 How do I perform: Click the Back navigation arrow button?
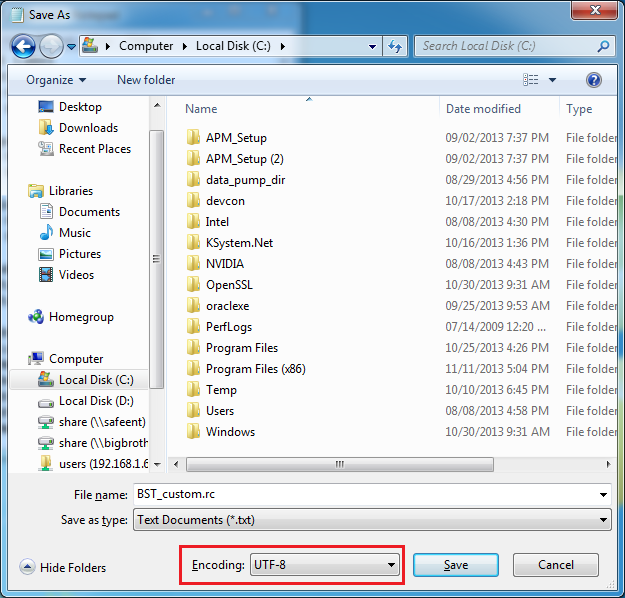pyautogui.click(x=24, y=46)
